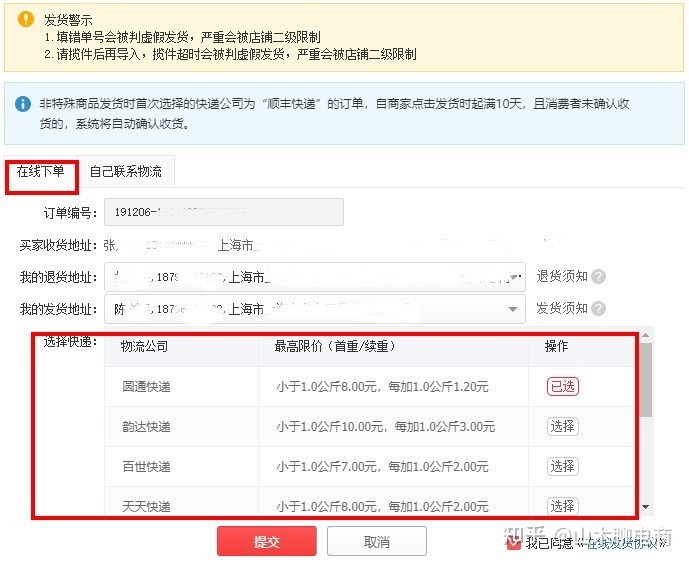
Task: Click the blue info icon in notice
Action: 23,104
